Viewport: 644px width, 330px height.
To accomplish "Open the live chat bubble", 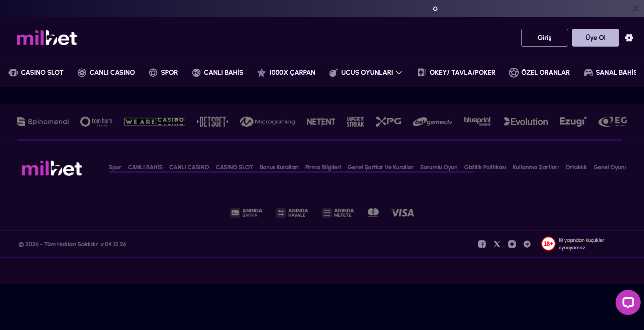I will pyautogui.click(x=628, y=302).
